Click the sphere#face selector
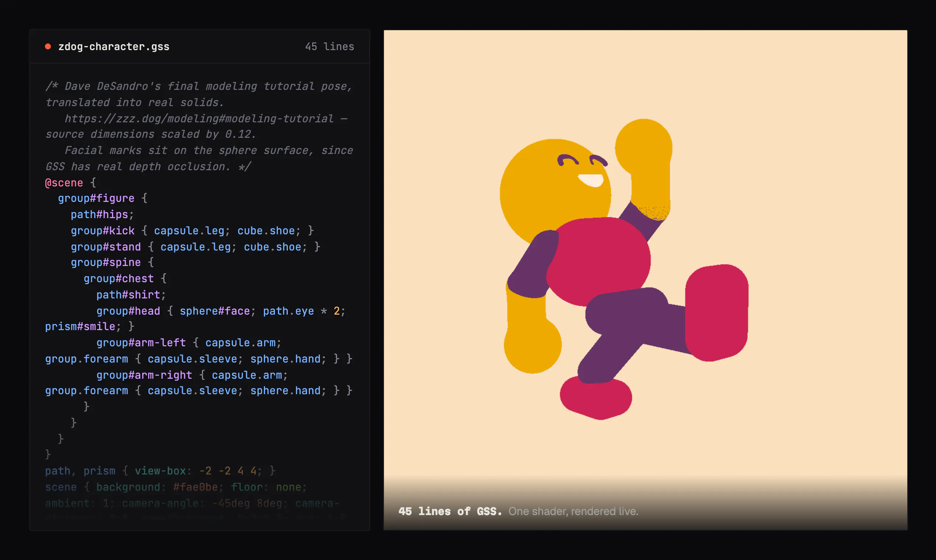 click(215, 311)
